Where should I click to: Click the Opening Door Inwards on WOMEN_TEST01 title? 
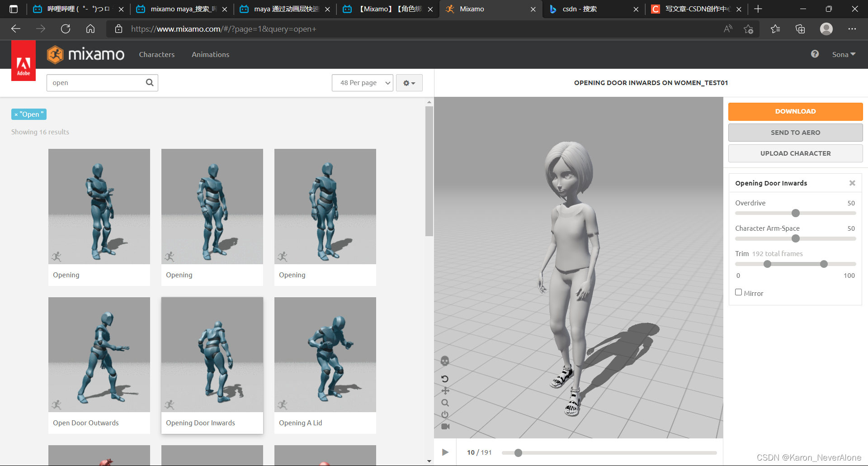pos(651,83)
